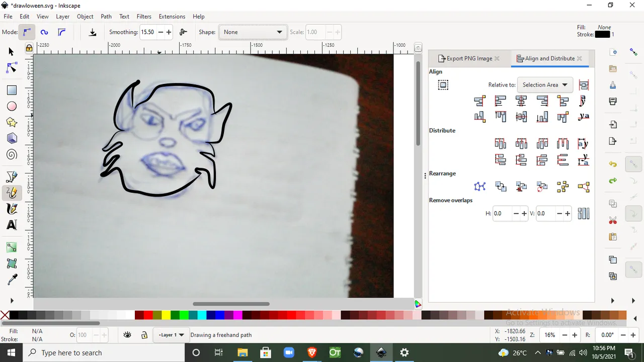Click the Print document icon
Viewport: 644px width, 362px height.
pos(613,101)
